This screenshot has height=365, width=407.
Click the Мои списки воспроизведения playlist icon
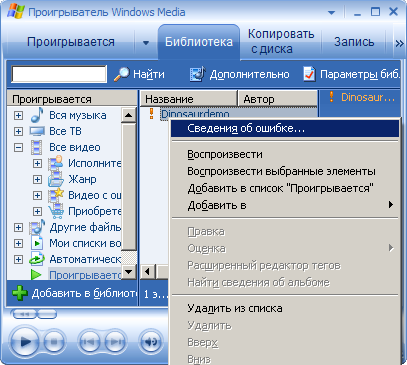coord(37,243)
